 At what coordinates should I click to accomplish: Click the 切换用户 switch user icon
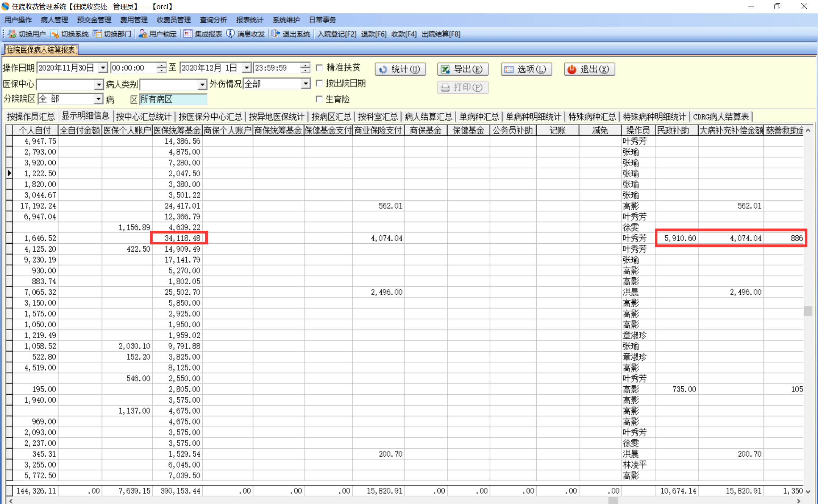12,34
